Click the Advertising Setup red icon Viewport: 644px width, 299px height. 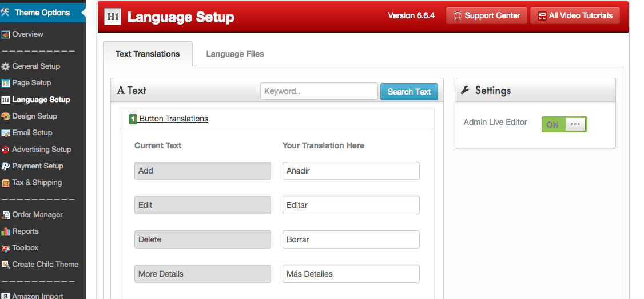6,149
